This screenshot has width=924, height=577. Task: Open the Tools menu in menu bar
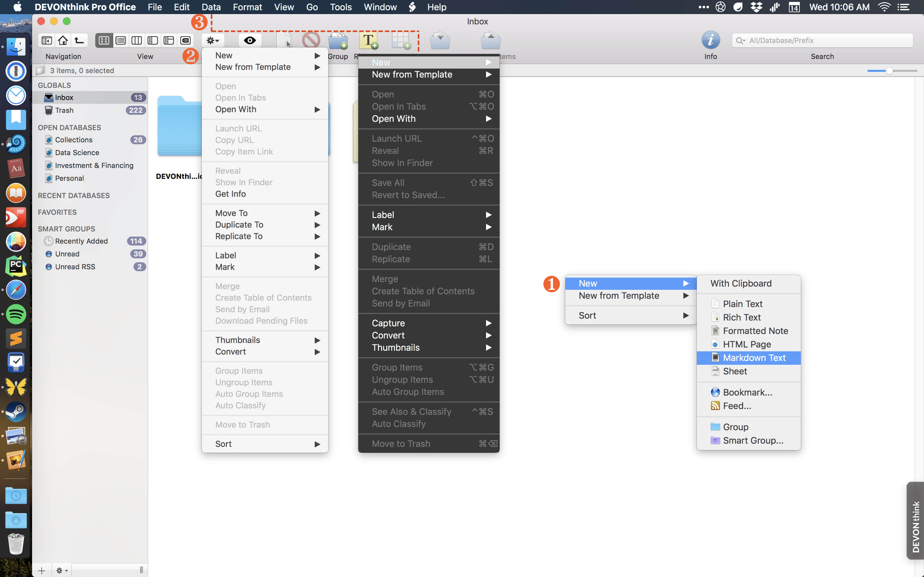(340, 7)
